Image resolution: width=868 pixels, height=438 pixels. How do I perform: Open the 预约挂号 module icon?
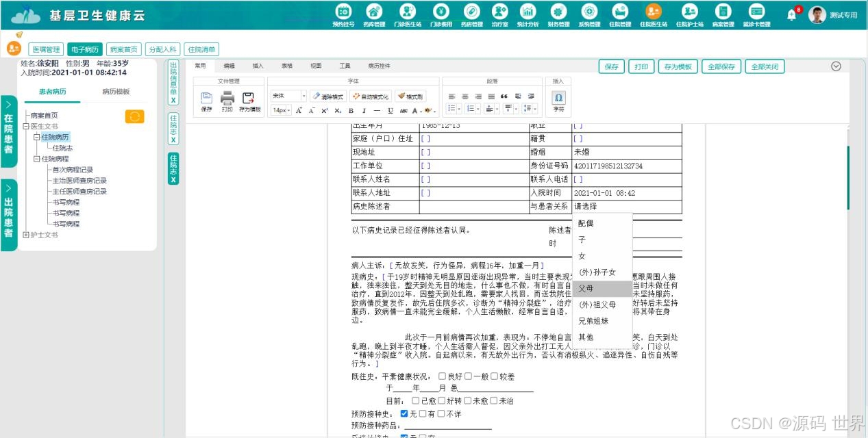[x=343, y=11]
